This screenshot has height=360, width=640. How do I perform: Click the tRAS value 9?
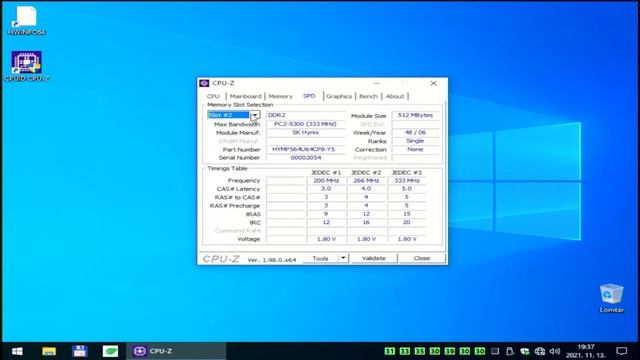click(x=326, y=214)
